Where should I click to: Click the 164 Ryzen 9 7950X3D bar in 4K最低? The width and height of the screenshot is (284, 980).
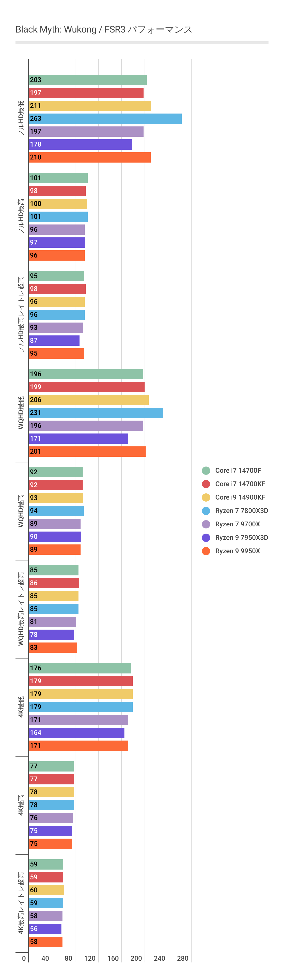pos(76,733)
